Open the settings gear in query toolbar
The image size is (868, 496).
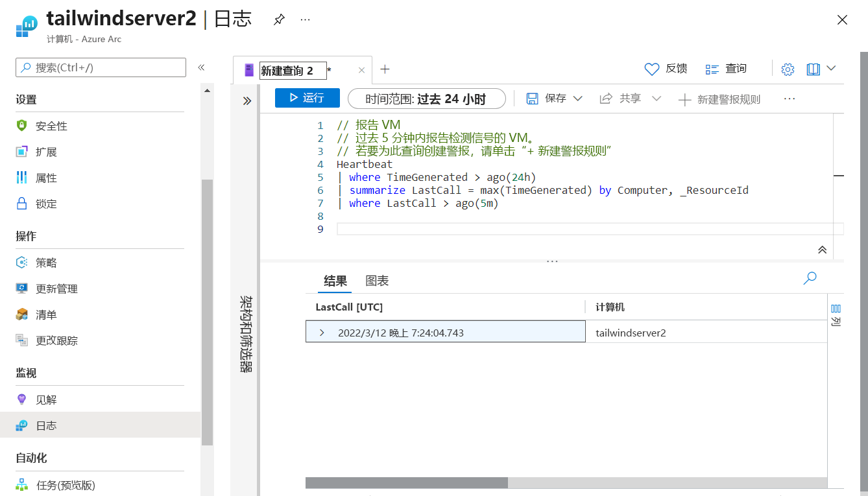pyautogui.click(x=788, y=69)
